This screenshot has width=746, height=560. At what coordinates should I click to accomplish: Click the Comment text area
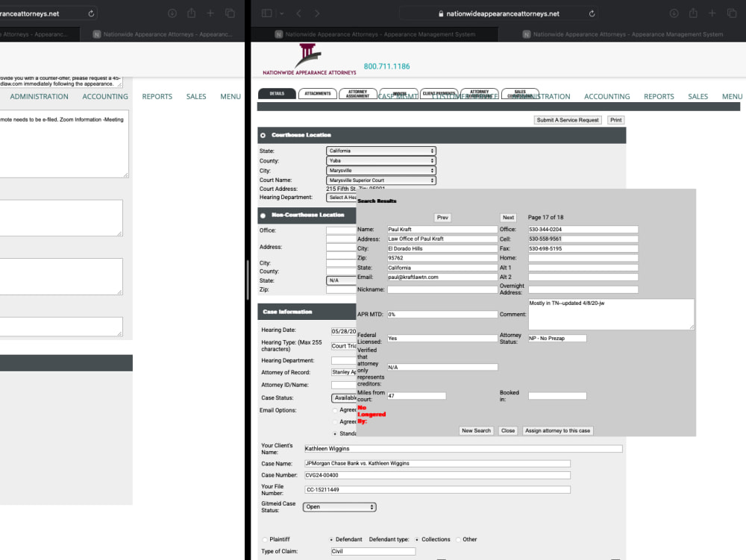click(611, 314)
